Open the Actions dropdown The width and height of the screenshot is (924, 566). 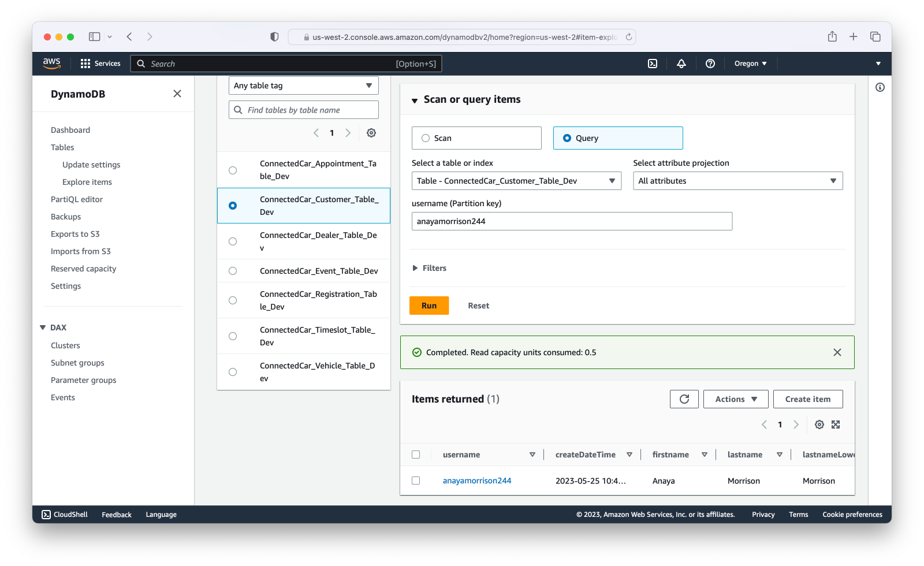tap(736, 399)
